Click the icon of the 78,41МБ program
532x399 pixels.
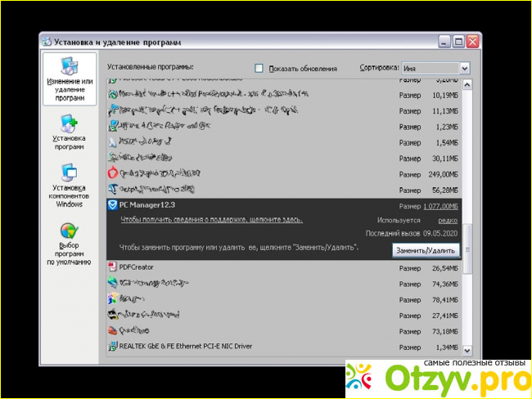[113, 298]
